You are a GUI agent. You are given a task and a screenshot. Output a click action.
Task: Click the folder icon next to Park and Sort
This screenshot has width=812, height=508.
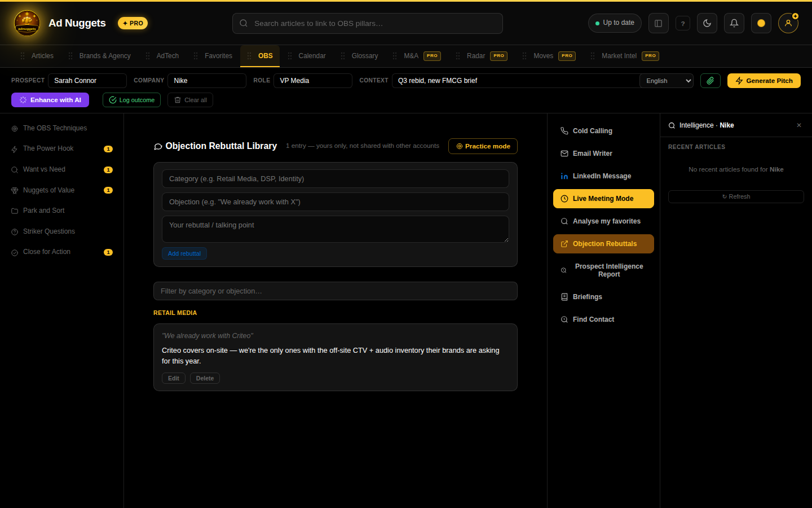15,211
